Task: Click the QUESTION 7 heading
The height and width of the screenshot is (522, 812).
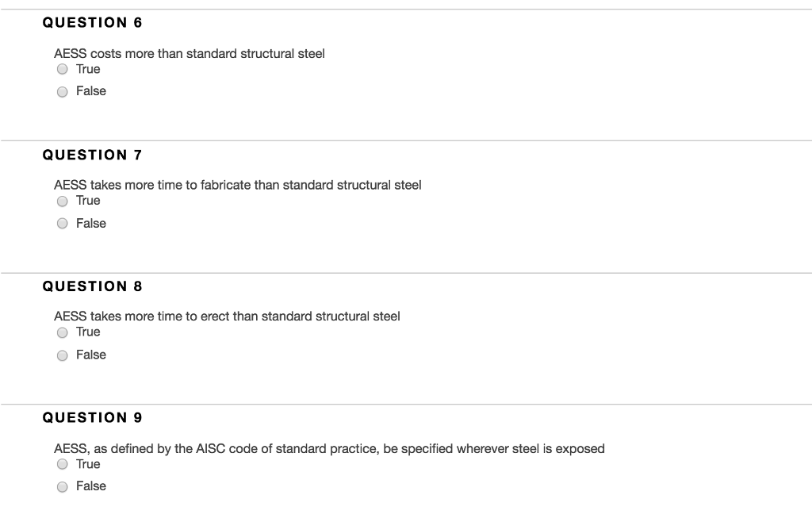Action: (x=92, y=155)
